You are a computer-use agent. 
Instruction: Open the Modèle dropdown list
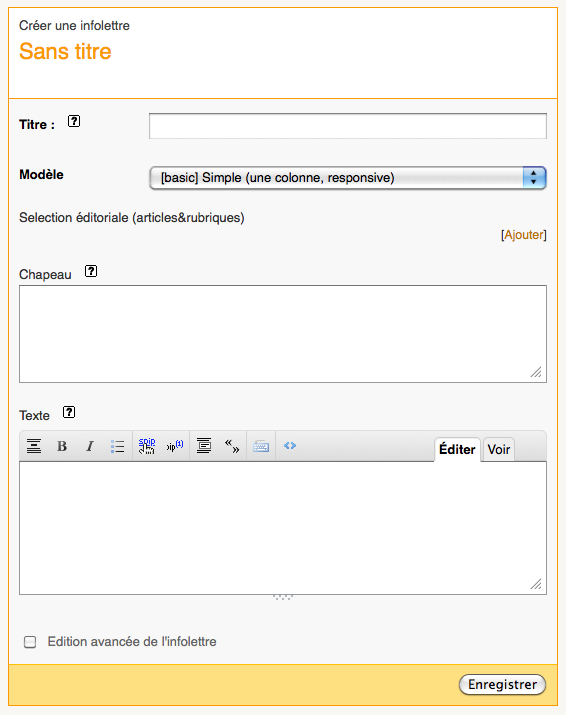(348, 178)
